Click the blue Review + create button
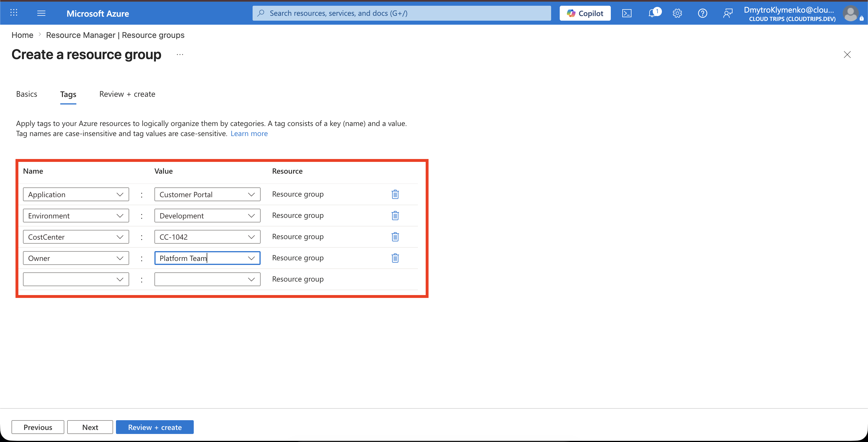Image resolution: width=868 pixels, height=442 pixels. (155, 427)
